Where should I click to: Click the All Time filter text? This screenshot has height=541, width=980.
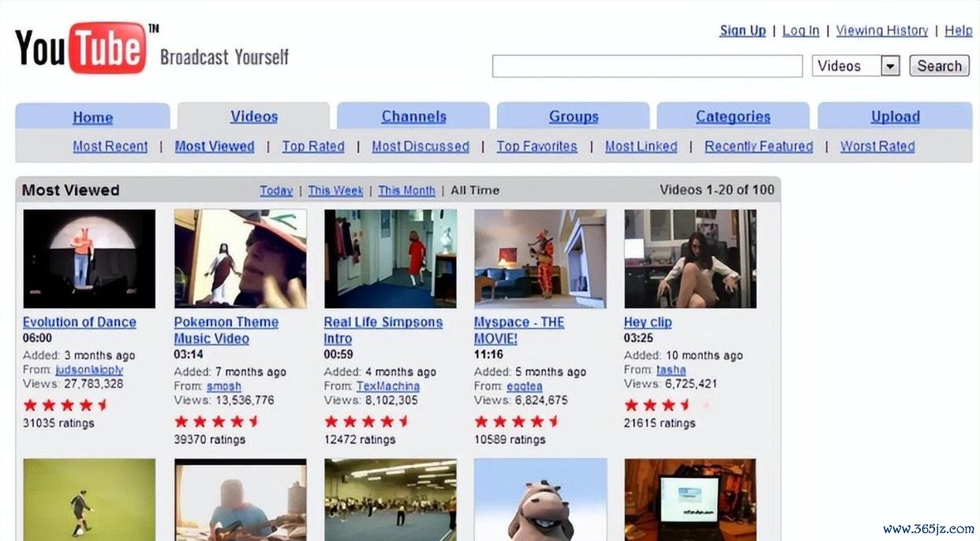(474, 190)
